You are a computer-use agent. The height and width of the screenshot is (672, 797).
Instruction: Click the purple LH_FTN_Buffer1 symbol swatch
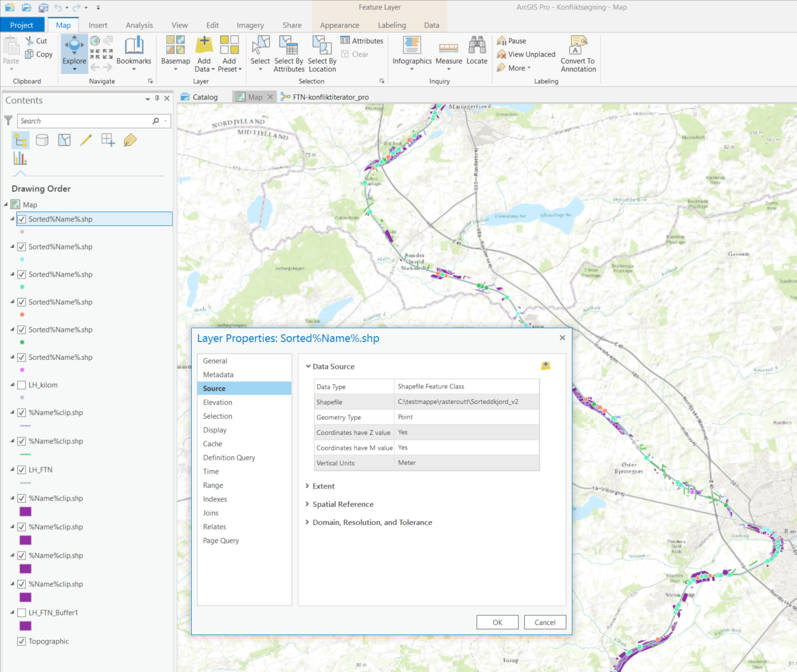[26, 626]
